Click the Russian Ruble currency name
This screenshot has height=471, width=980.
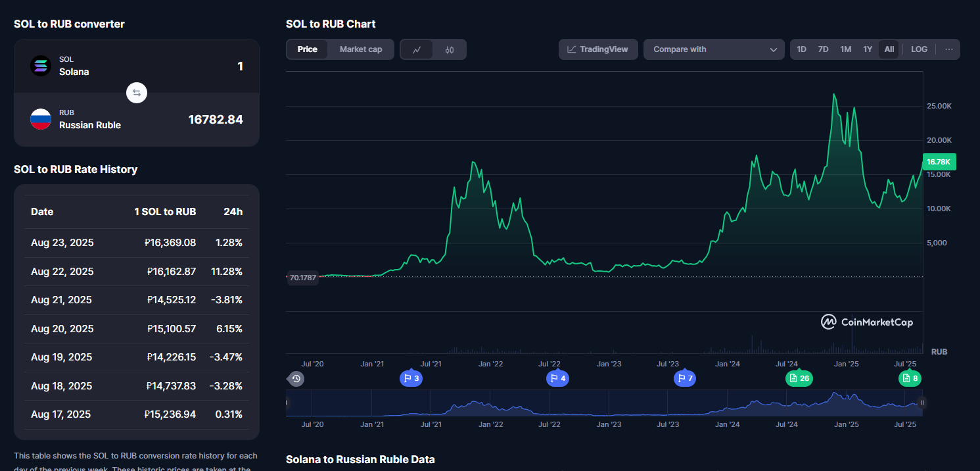pos(90,125)
